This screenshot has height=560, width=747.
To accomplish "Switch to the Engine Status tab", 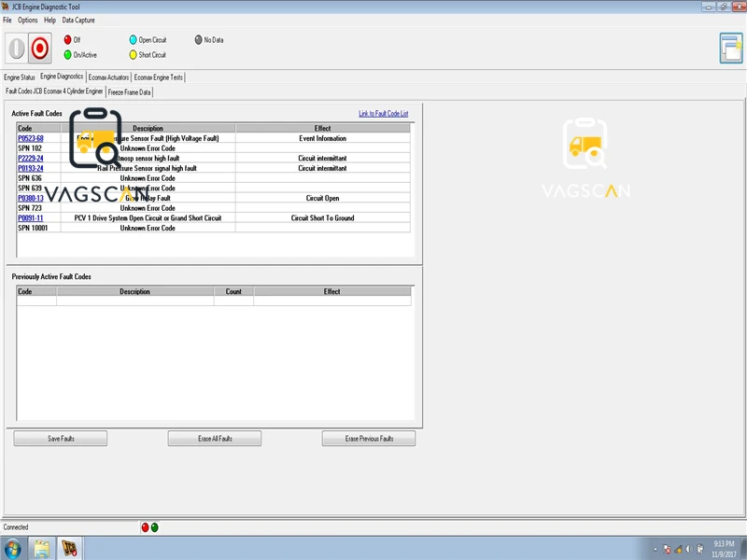I will [x=20, y=77].
